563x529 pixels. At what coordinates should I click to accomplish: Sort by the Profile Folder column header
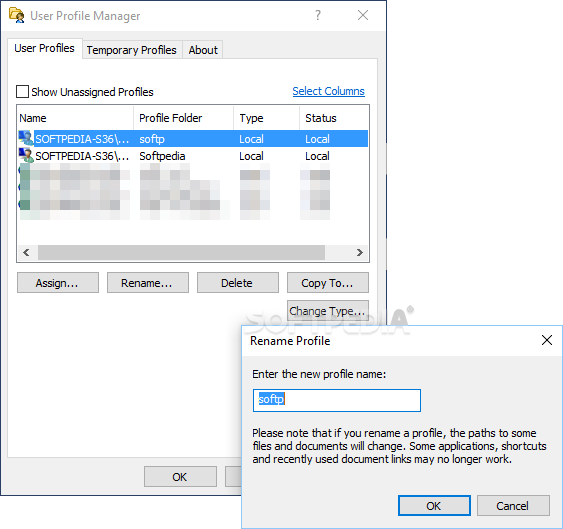click(x=183, y=118)
